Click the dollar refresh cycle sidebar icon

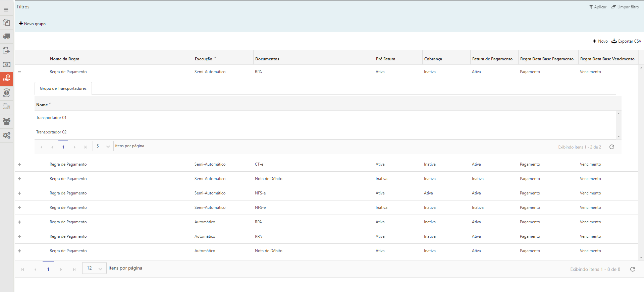tap(6, 93)
